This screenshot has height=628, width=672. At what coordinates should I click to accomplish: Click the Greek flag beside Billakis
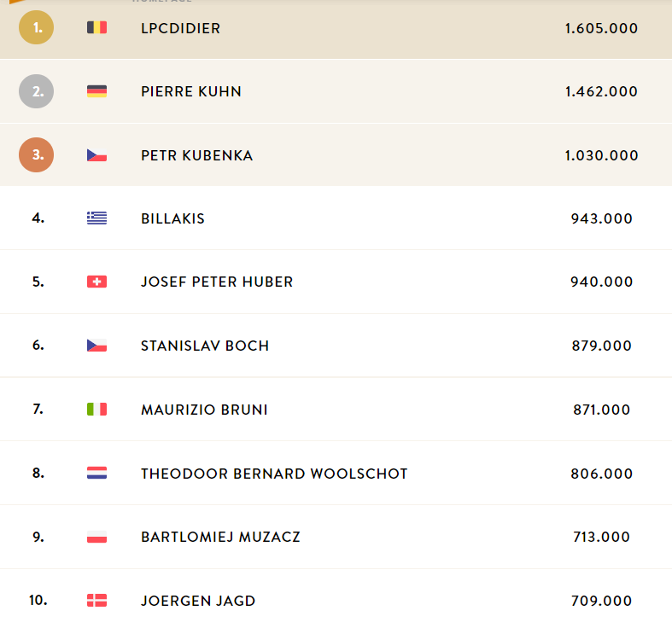[96, 218]
